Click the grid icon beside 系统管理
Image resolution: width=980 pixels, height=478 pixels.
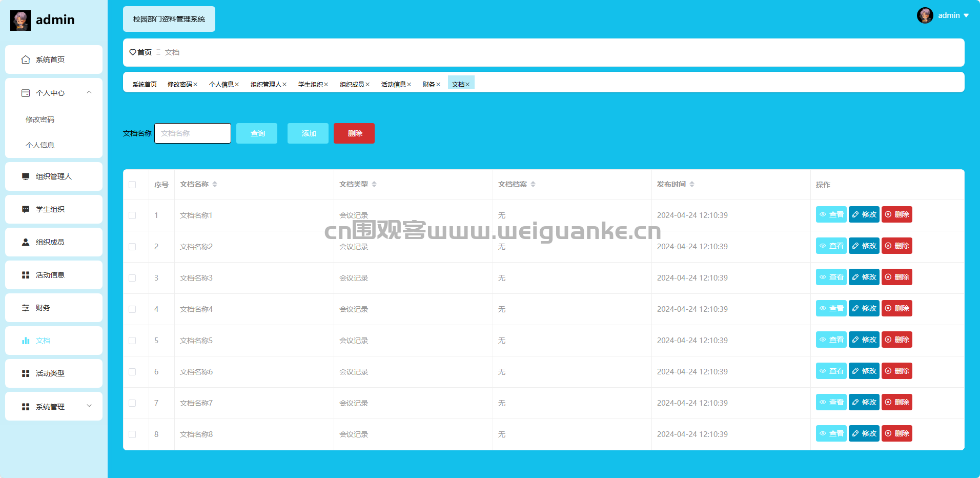[26, 407]
